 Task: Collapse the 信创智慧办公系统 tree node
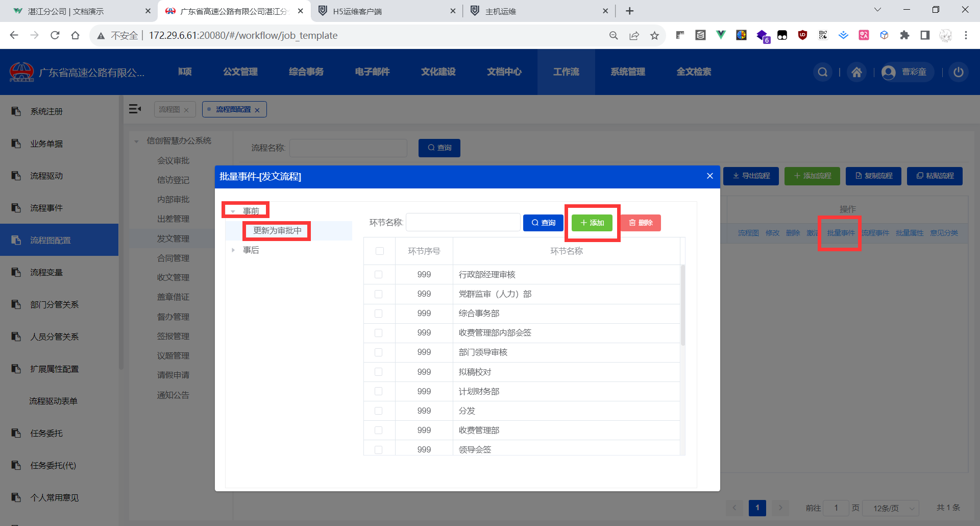coord(136,141)
